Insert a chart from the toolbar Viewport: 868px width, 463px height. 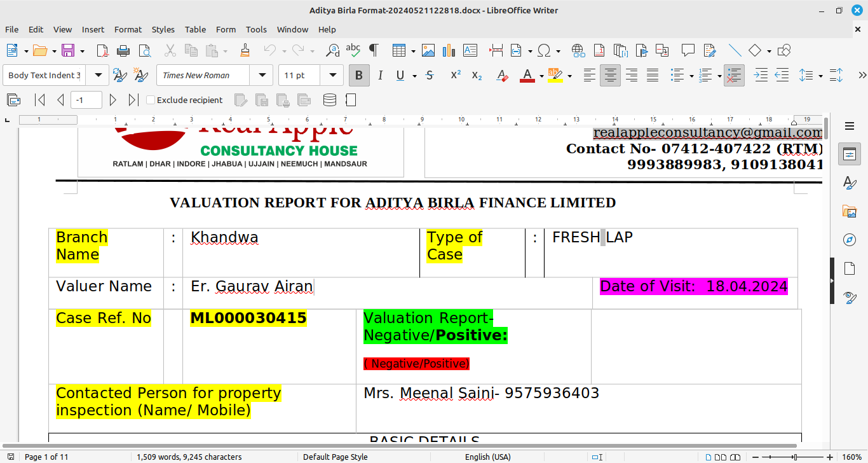click(449, 51)
